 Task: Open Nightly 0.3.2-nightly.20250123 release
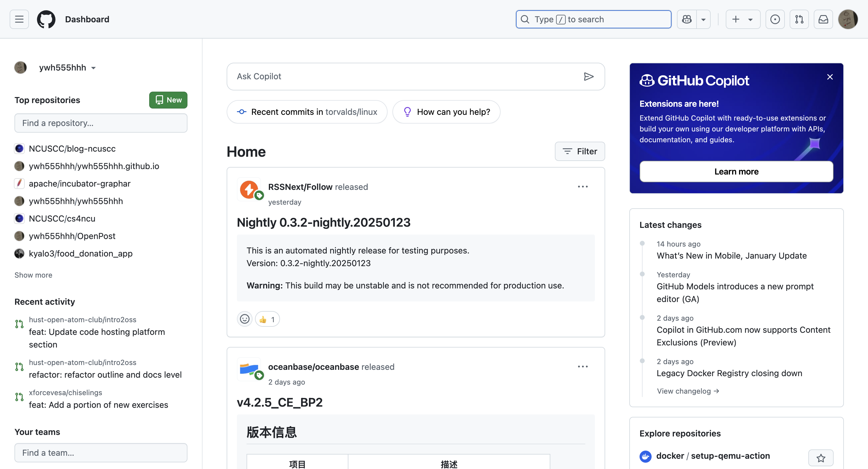click(x=323, y=222)
